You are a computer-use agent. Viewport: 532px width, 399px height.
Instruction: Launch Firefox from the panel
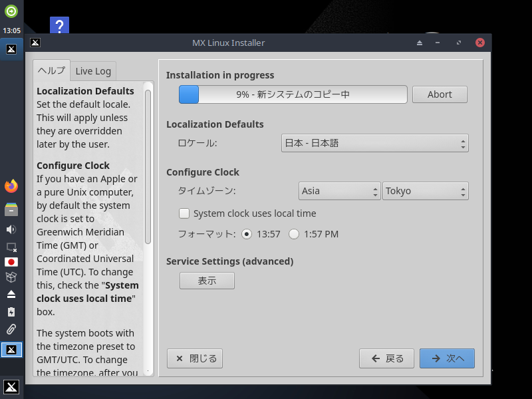point(11,186)
